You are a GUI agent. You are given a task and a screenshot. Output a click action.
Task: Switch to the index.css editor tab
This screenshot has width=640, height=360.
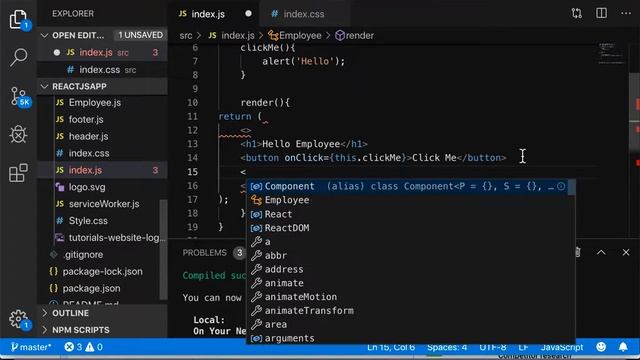(304, 14)
